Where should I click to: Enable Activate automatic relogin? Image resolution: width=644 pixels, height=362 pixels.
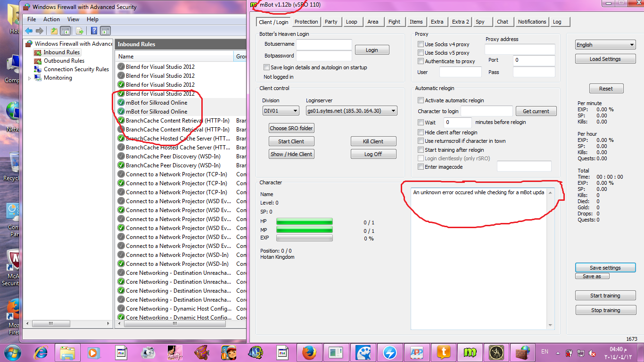click(421, 100)
